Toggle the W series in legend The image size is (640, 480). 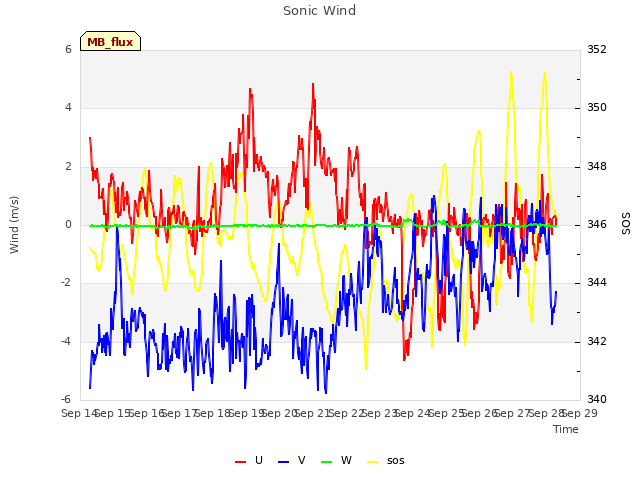click(x=336, y=461)
